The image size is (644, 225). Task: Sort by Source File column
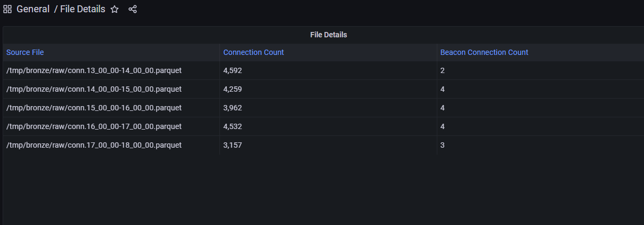25,52
